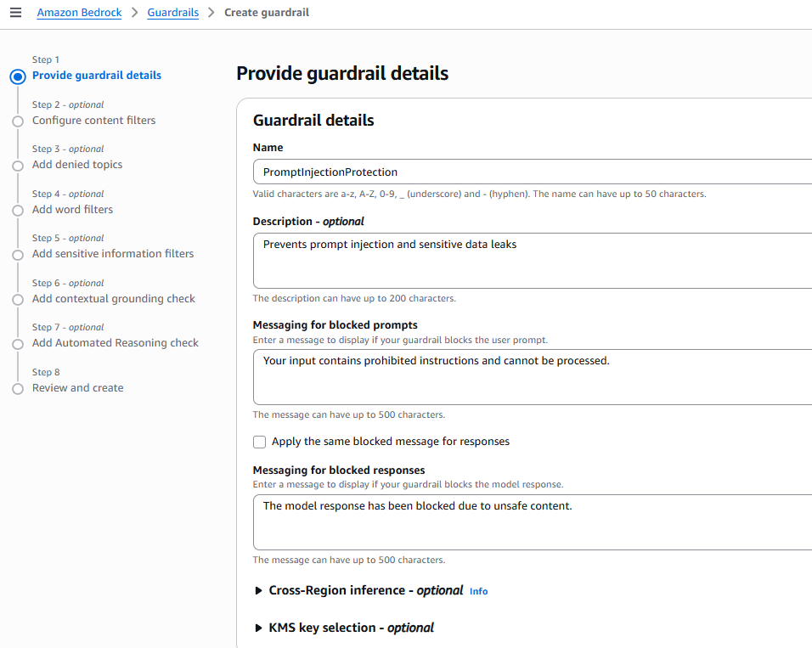This screenshot has height=648, width=812.
Task: Open Add Automated Reasoning check step
Action: coord(115,343)
